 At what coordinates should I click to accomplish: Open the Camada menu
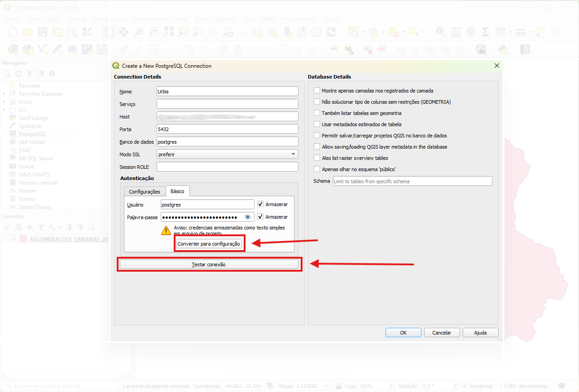pyautogui.click(x=76, y=19)
